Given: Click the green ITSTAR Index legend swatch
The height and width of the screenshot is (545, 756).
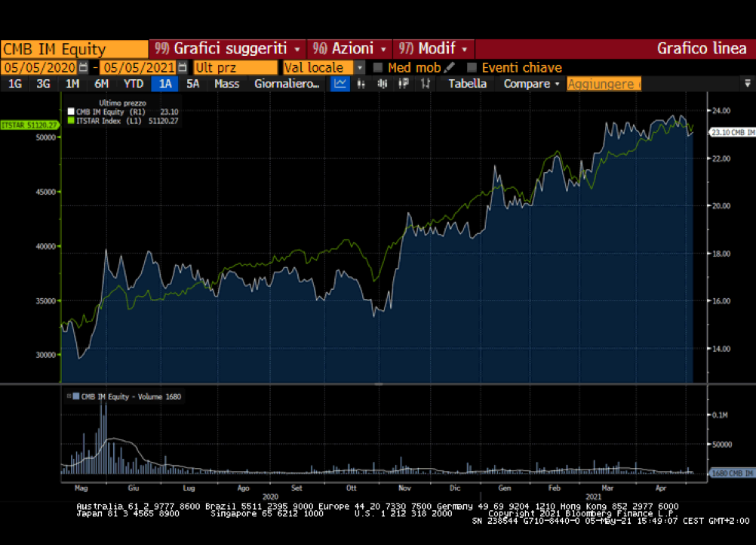Looking at the screenshot, I should click(72, 120).
